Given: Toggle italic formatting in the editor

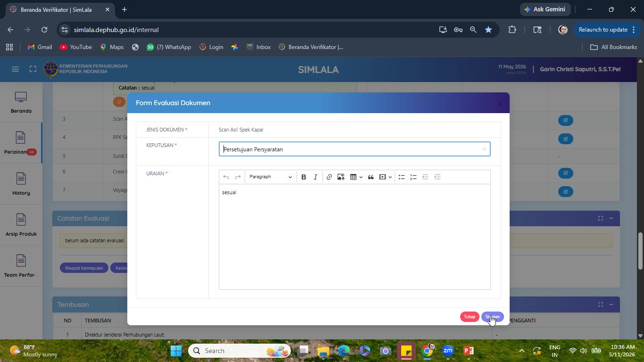Looking at the screenshot, I should click(315, 177).
